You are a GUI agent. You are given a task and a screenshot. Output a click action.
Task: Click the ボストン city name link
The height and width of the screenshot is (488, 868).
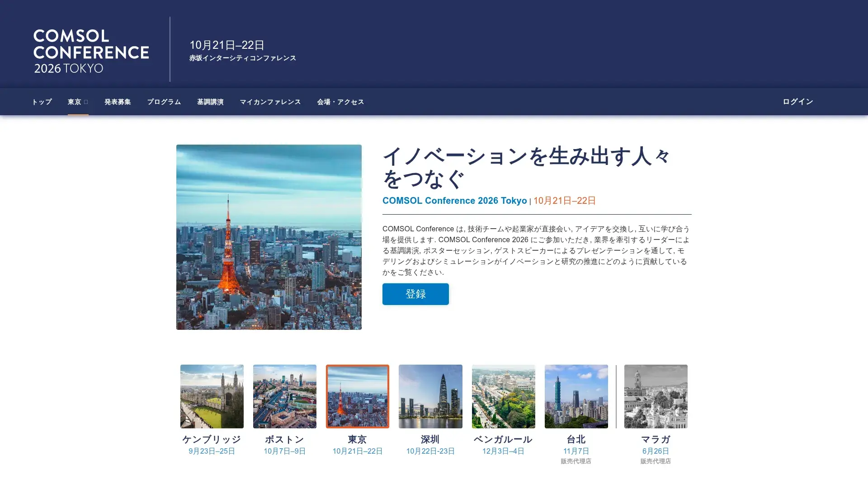(x=284, y=439)
